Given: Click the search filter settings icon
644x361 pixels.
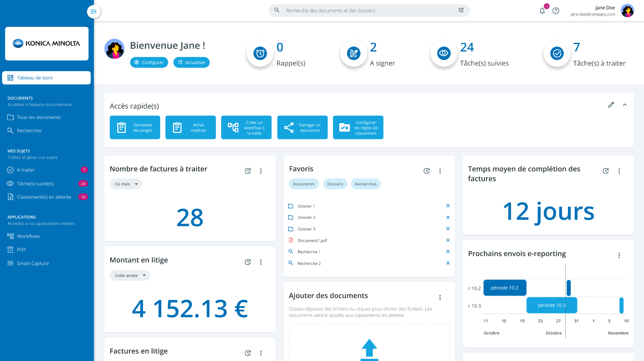Looking at the screenshot, I should [461, 10].
